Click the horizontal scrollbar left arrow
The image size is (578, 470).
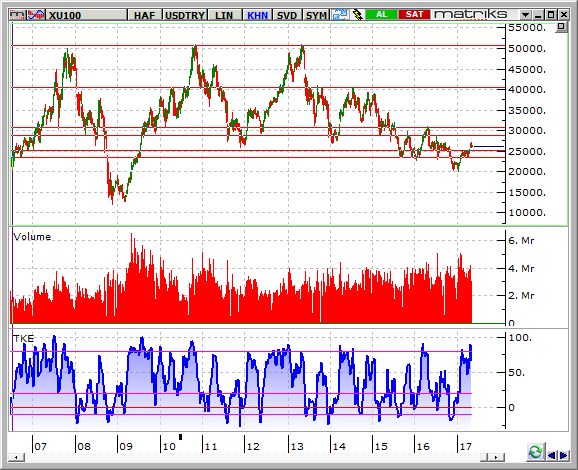point(17,457)
